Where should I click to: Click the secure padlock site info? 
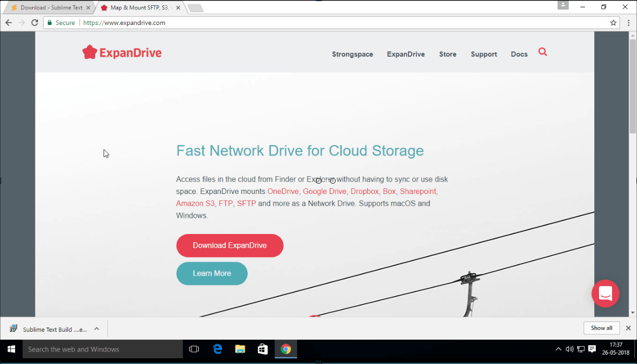click(61, 23)
